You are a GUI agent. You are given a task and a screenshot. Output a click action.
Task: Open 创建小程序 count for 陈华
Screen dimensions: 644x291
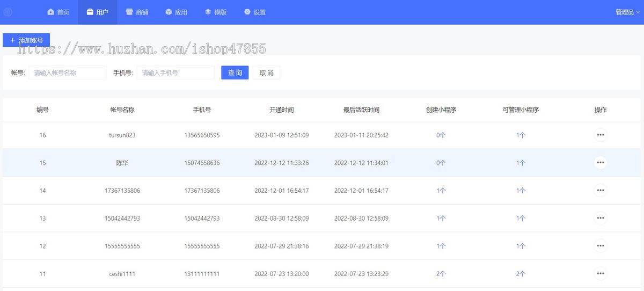click(x=441, y=163)
